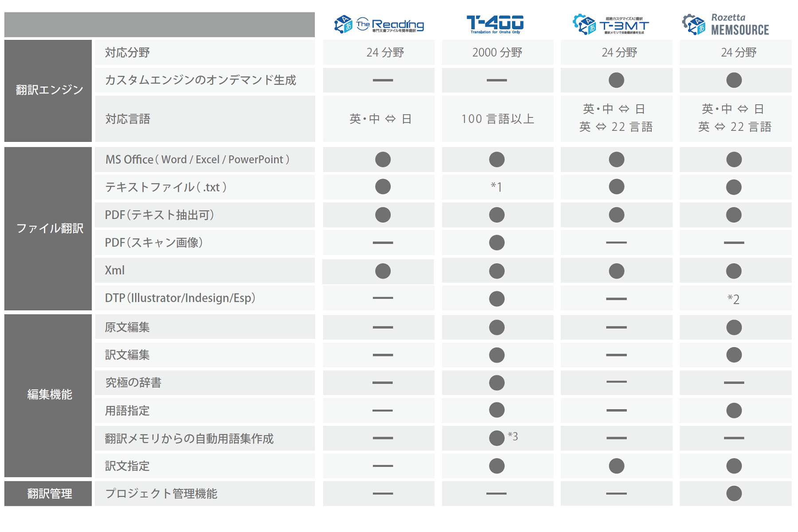Click The Reading product logo
The height and width of the screenshot is (532, 798).
coord(379,24)
